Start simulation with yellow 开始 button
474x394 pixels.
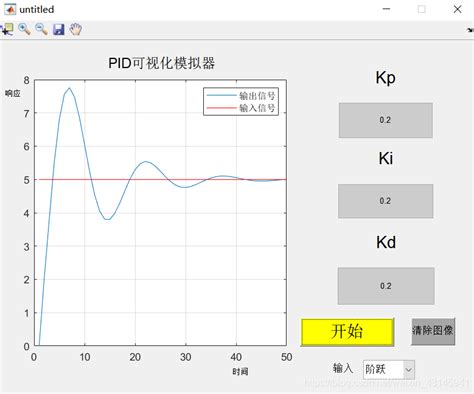(x=347, y=332)
